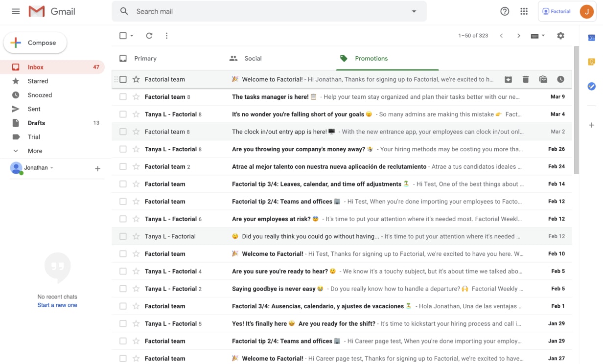Open Google Keep side panel
This screenshot has width=603, height=364.
point(591,62)
